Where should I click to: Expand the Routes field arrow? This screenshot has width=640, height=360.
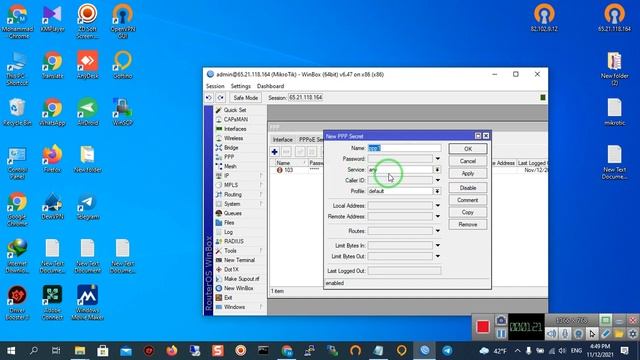[x=438, y=231]
